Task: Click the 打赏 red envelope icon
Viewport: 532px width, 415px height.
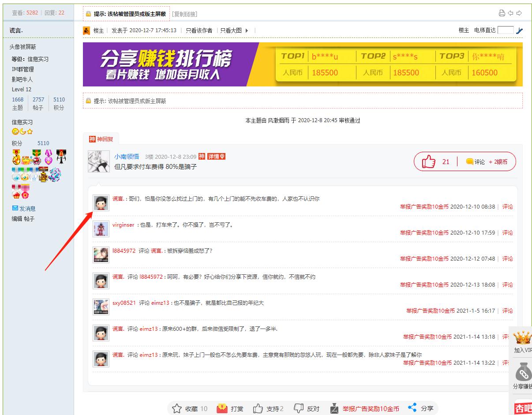Action: click(222, 409)
